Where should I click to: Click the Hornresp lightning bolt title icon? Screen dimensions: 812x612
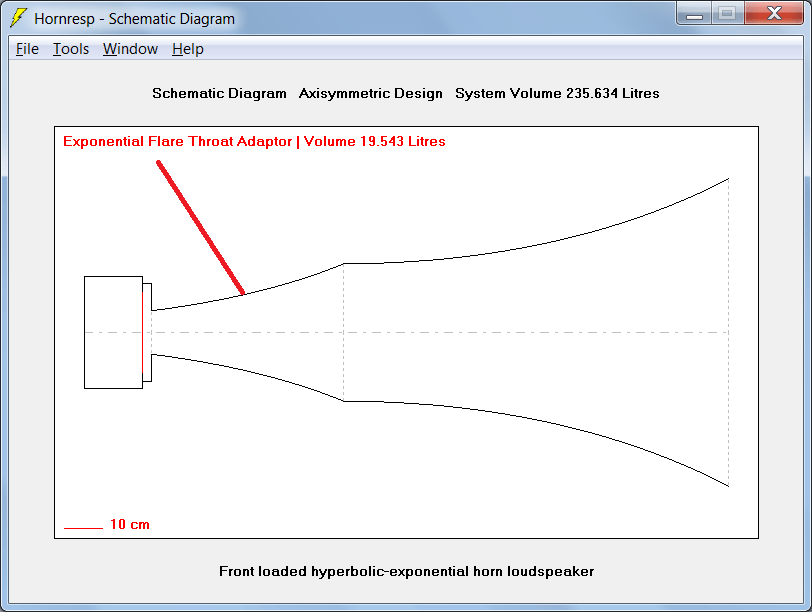[x=18, y=18]
